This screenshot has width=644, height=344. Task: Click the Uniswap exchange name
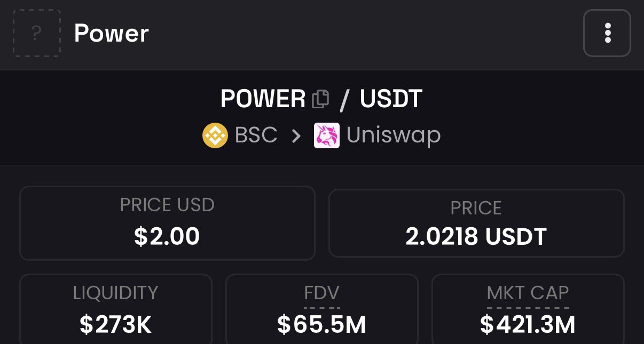coord(393,135)
